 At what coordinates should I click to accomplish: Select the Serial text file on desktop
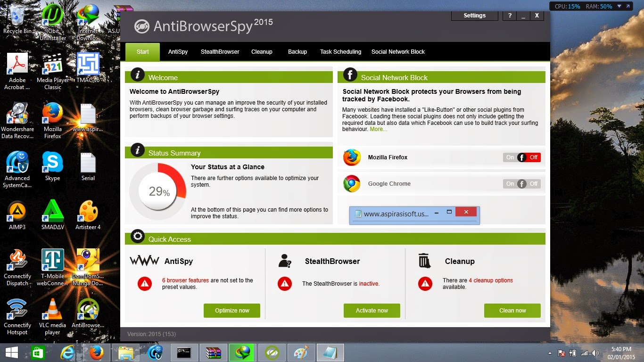(88, 166)
